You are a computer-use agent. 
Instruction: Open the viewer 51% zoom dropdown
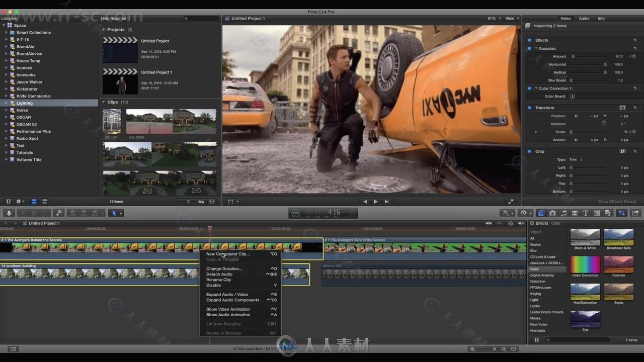coord(494,19)
